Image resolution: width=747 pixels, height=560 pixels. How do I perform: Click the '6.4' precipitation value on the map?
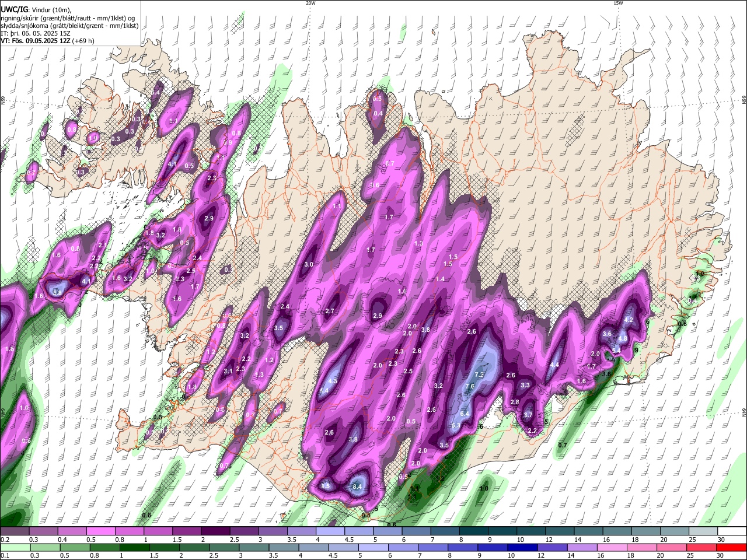tap(465, 414)
